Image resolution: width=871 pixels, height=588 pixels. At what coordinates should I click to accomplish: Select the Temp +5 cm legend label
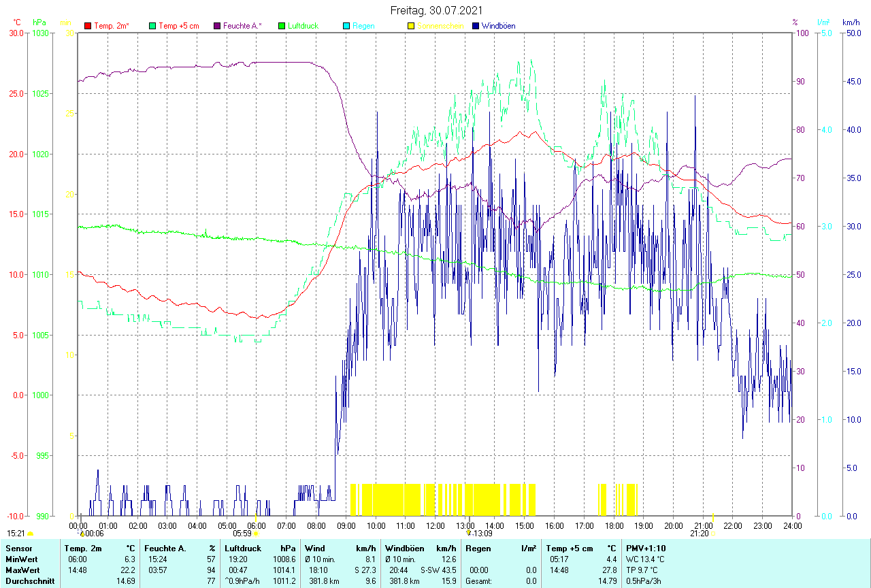coord(179,26)
